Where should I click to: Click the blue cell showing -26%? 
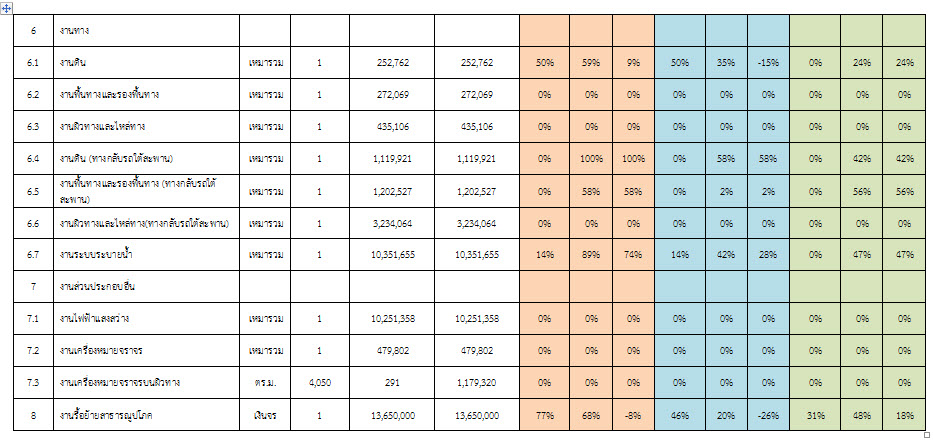point(768,414)
